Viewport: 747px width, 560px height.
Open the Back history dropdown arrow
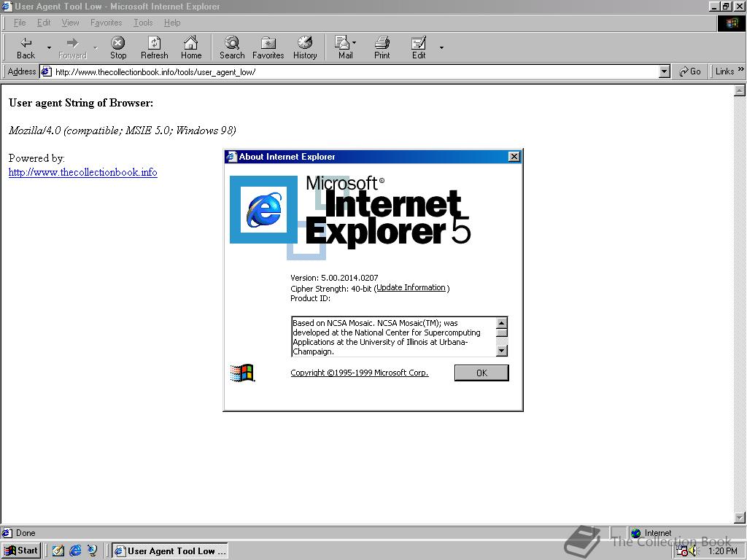[x=49, y=47]
